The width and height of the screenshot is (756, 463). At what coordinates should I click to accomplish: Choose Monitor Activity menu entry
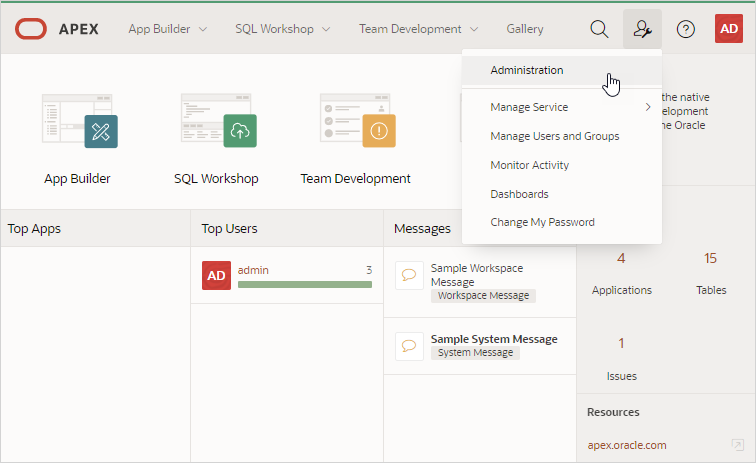click(x=562, y=165)
